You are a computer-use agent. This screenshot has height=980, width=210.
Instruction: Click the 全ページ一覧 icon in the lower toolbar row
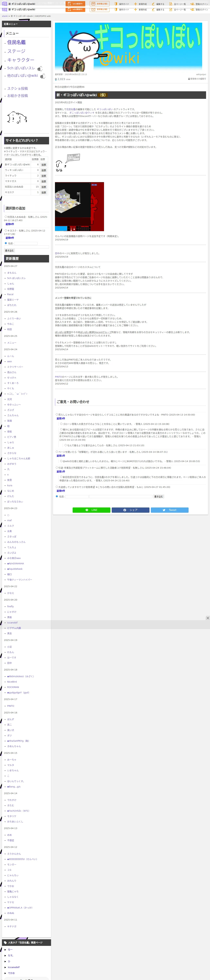coord(171,9)
